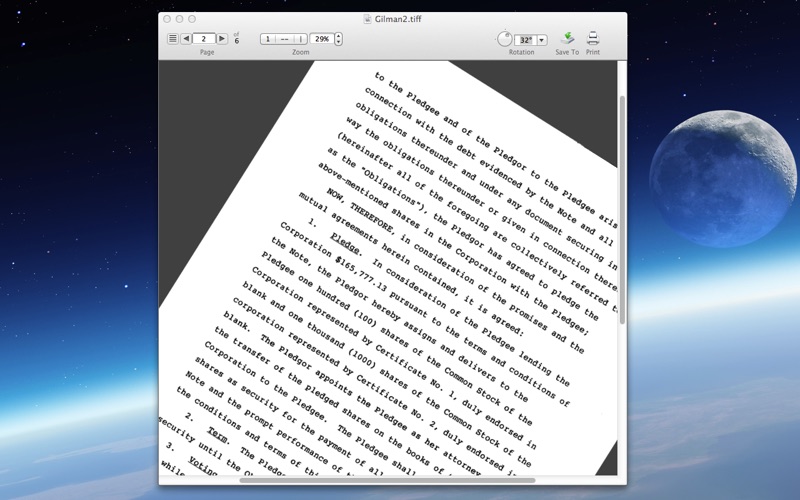Viewport: 800px width, 500px height.
Task: Open the page list sidebar button
Action: click(173, 39)
